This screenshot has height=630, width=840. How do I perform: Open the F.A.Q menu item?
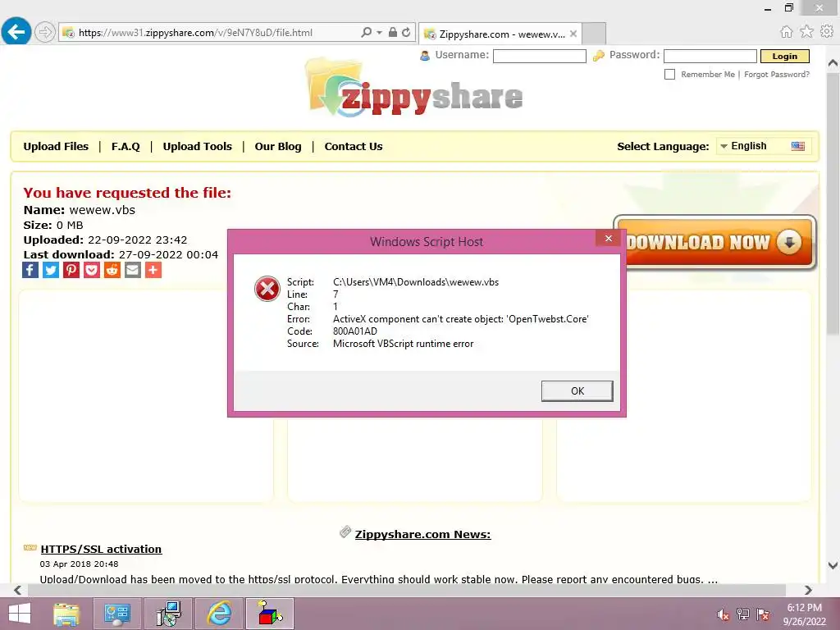point(126,146)
